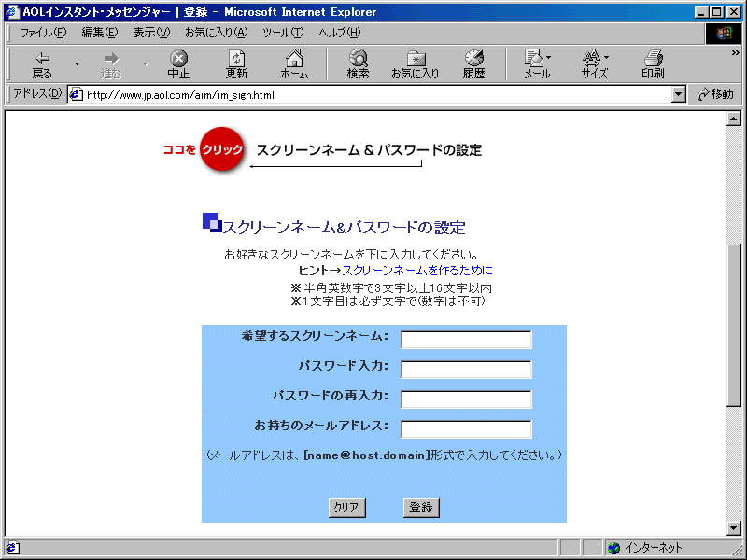Maximize the Internet Explorer window
Image resolution: width=747 pixels, height=560 pixels.
coord(716,12)
